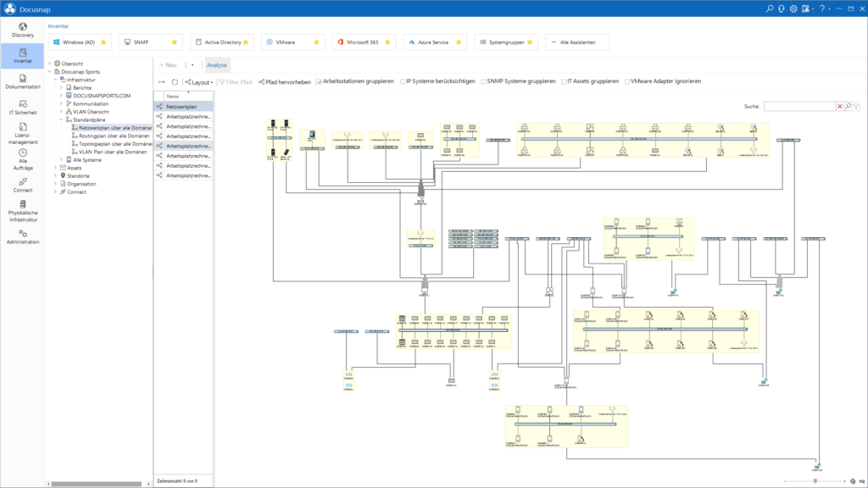Open the Connect sidebar section
Image resolution: width=868 pixels, height=488 pixels.
[x=22, y=186]
